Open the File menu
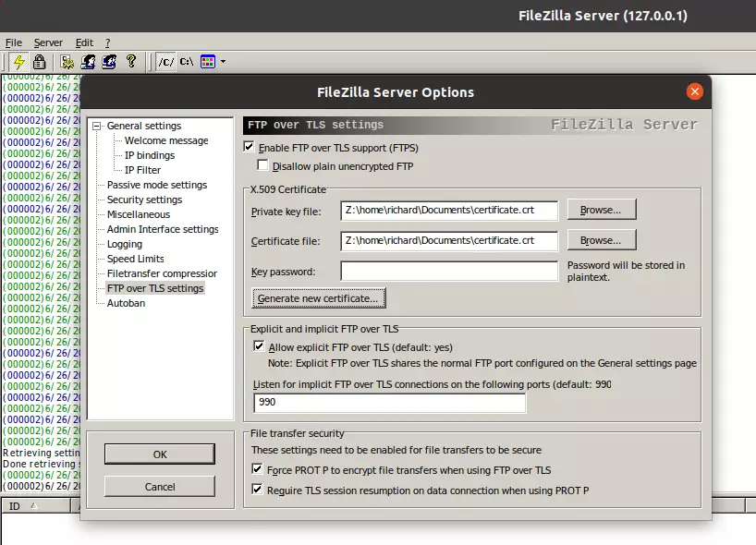The height and width of the screenshot is (545, 756). (x=14, y=42)
